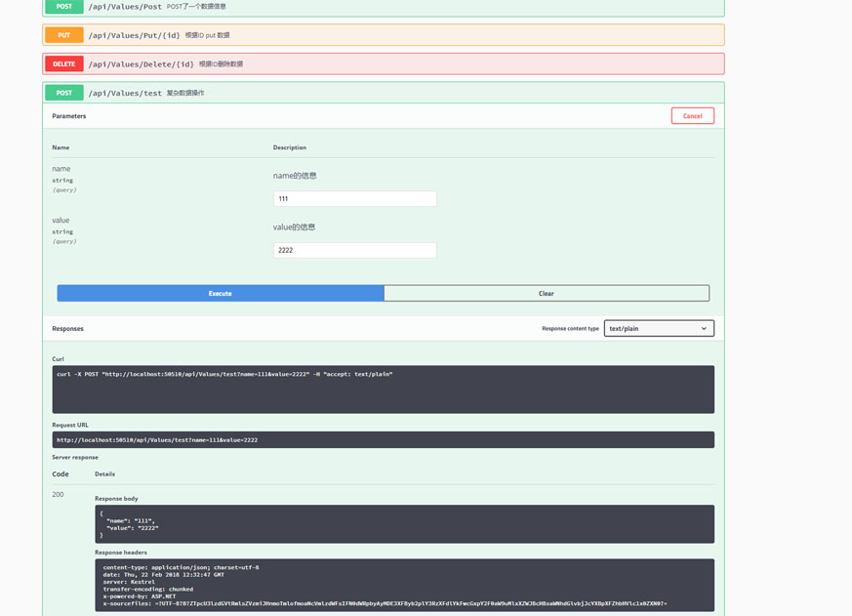Expand the /api/Values/Delete/{id} endpoint path
The width and height of the screenshot is (852, 616).
click(x=141, y=64)
